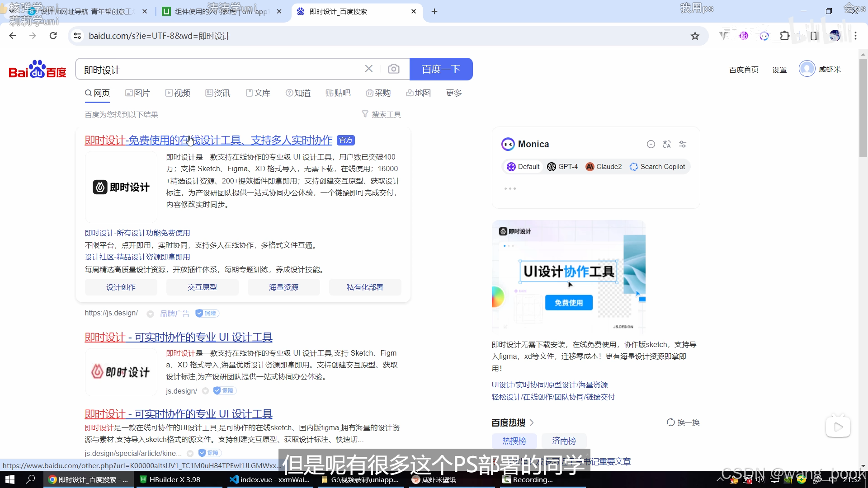Viewport: 868px width, 488px height.
Task: Open Windows Start menu
Action: (x=10, y=479)
